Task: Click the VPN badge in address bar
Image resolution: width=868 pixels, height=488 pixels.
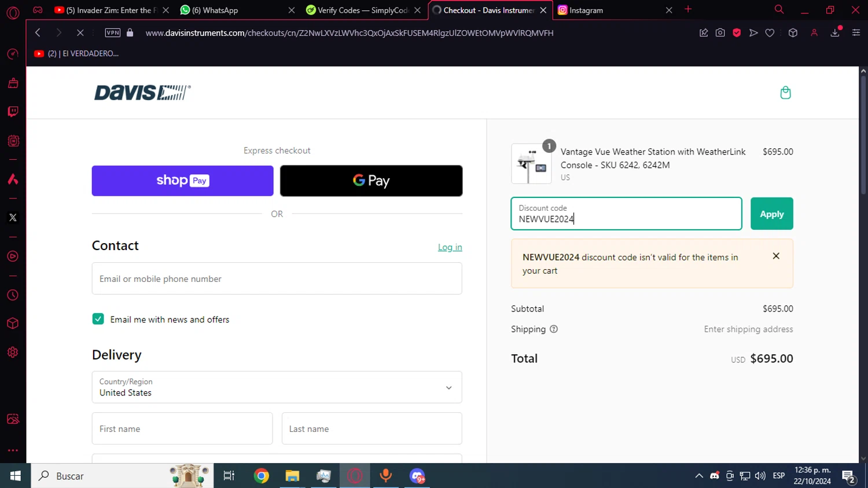Action: pos(113,33)
